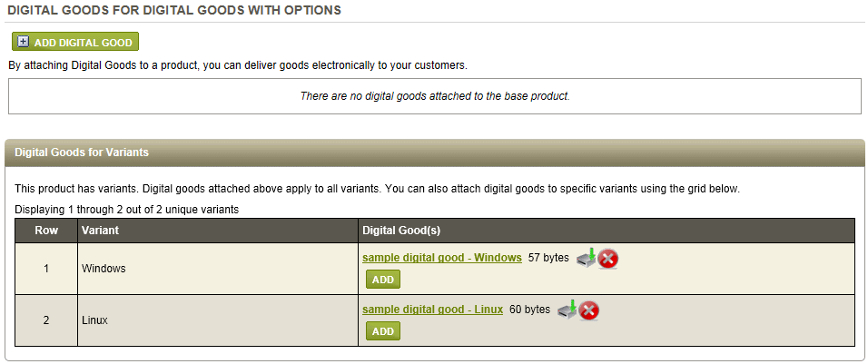Click the Digital Goods for Variants panel header
Image resolution: width=868 pixels, height=364 pixels.
point(435,152)
